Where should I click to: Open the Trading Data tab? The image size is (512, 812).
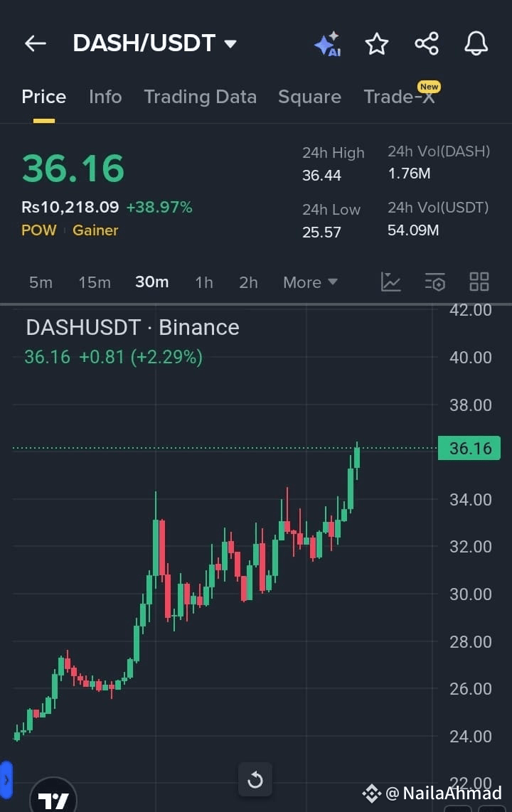tap(201, 97)
